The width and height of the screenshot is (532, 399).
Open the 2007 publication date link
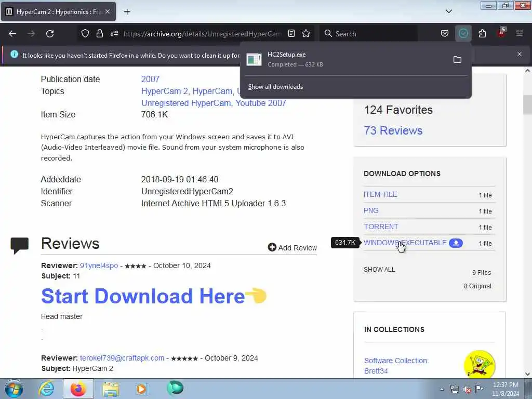pyautogui.click(x=150, y=79)
